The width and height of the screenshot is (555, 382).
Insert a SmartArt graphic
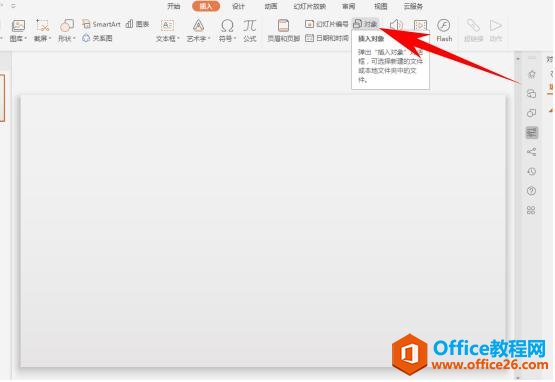click(101, 24)
